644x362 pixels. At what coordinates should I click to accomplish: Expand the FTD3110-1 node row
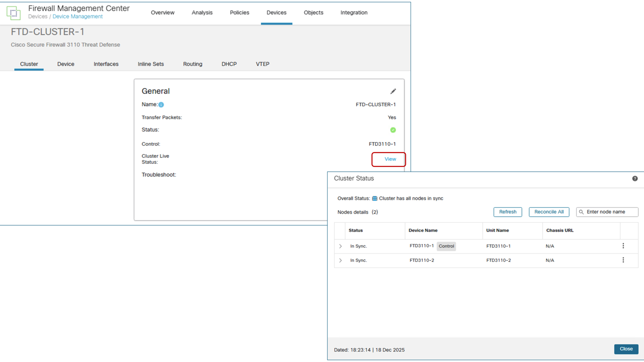pos(341,246)
